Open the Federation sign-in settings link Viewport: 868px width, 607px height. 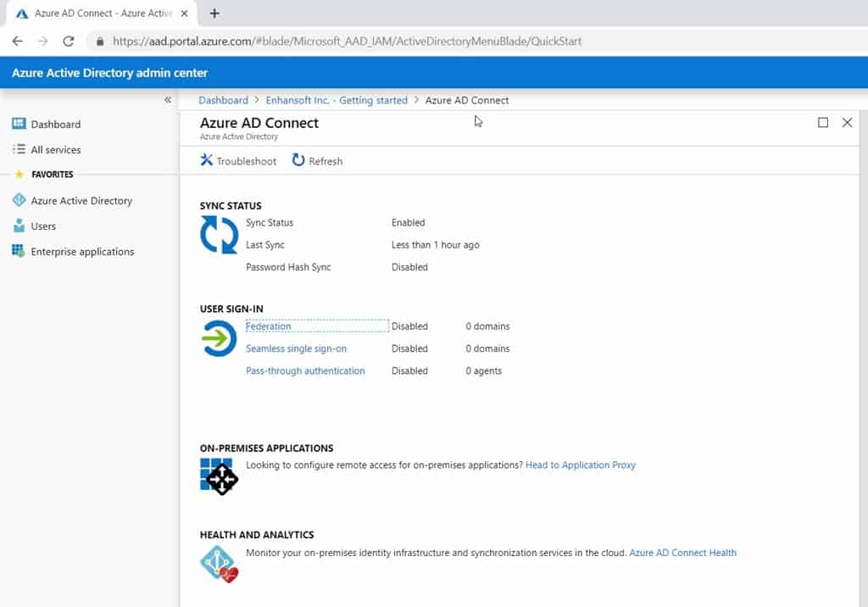click(269, 326)
